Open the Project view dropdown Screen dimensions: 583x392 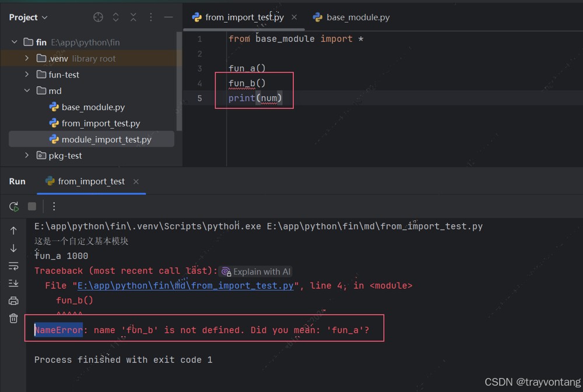click(x=28, y=17)
